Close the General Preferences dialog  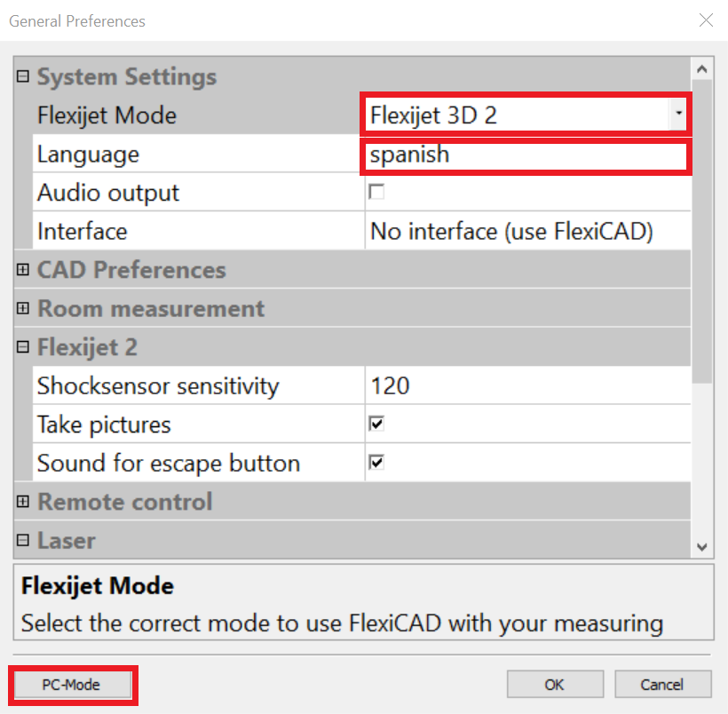tap(706, 20)
